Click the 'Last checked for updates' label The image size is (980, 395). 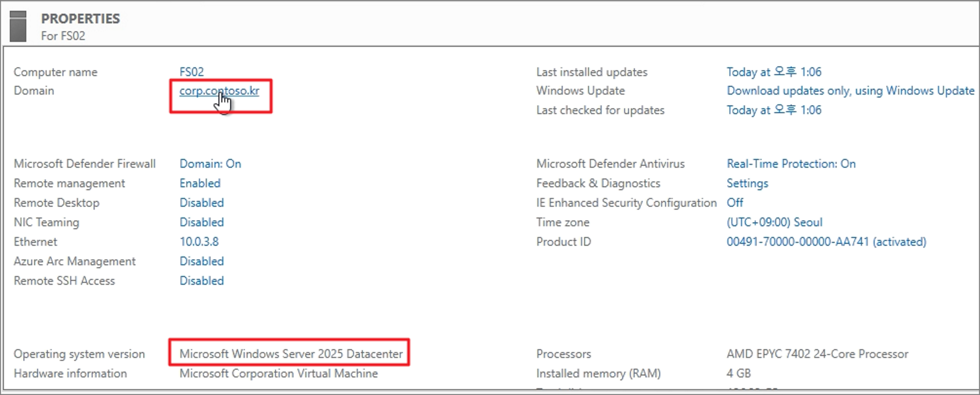[x=600, y=110]
